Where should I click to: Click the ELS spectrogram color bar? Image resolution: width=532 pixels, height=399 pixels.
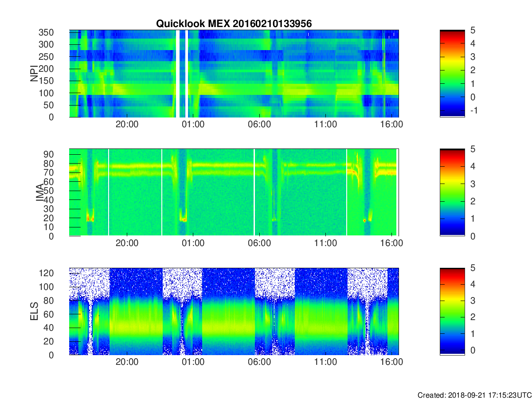pyautogui.click(x=452, y=311)
